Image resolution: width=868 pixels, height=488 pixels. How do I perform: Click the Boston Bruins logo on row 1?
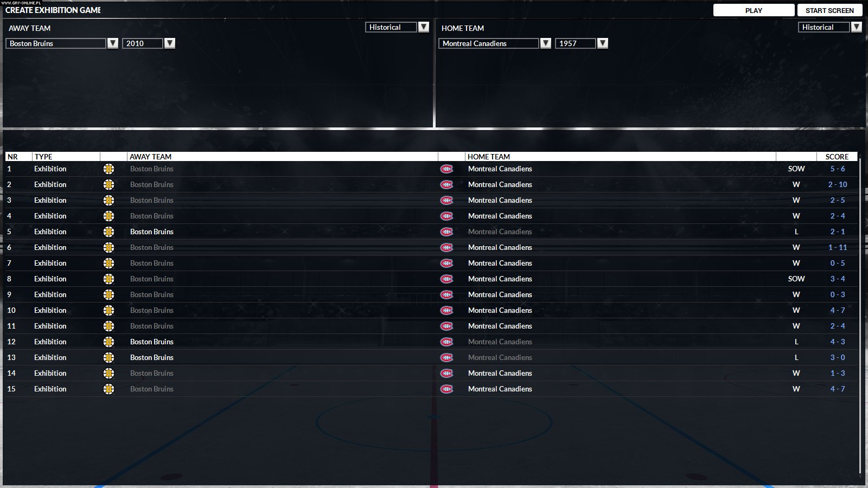pos(109,169)
